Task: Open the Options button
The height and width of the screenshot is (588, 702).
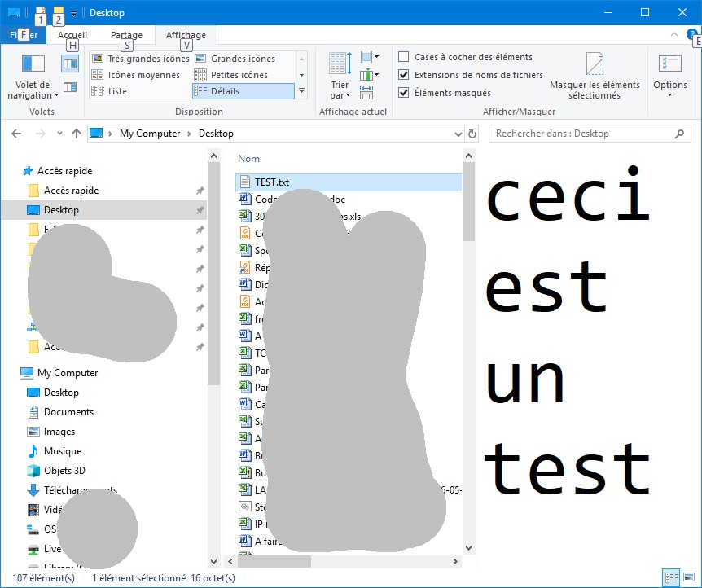Action: pyautogui.click(x=669, y=76)
